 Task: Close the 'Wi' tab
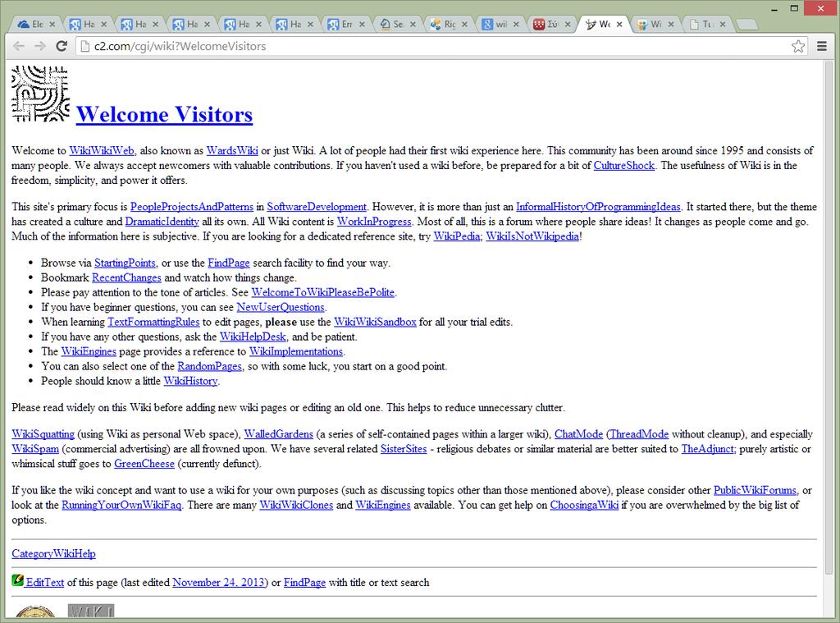671,24
